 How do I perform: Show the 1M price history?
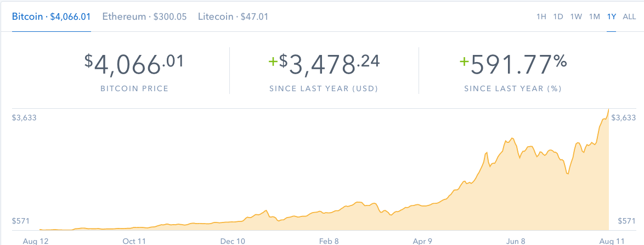[x=594, y=16]
